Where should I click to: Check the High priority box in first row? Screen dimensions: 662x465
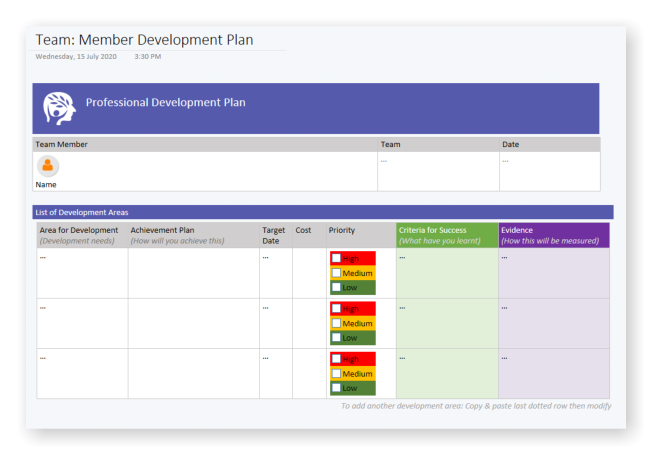click(336, 258)
